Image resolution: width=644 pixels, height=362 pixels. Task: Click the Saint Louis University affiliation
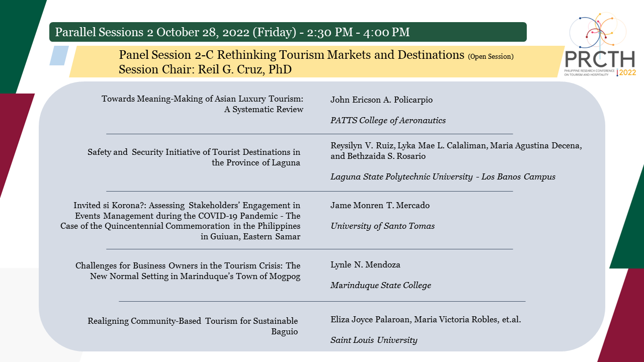(374, 340)
